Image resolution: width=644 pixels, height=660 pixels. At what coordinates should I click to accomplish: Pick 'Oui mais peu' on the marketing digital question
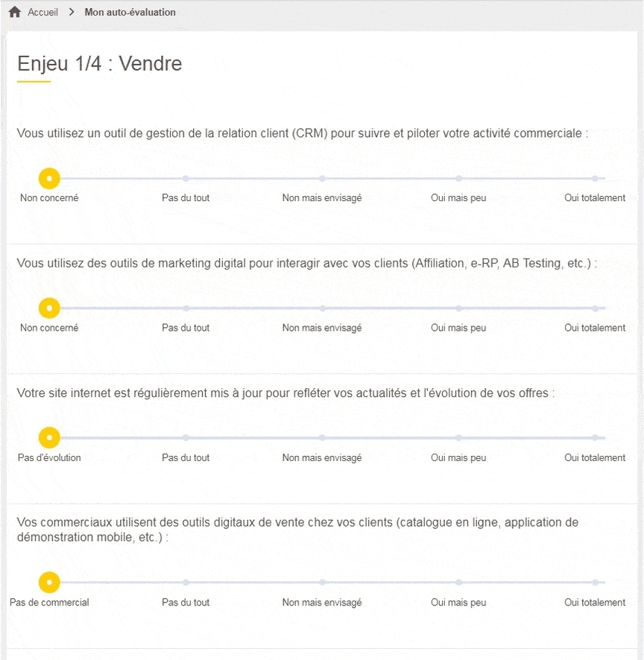tap(458, 308)
